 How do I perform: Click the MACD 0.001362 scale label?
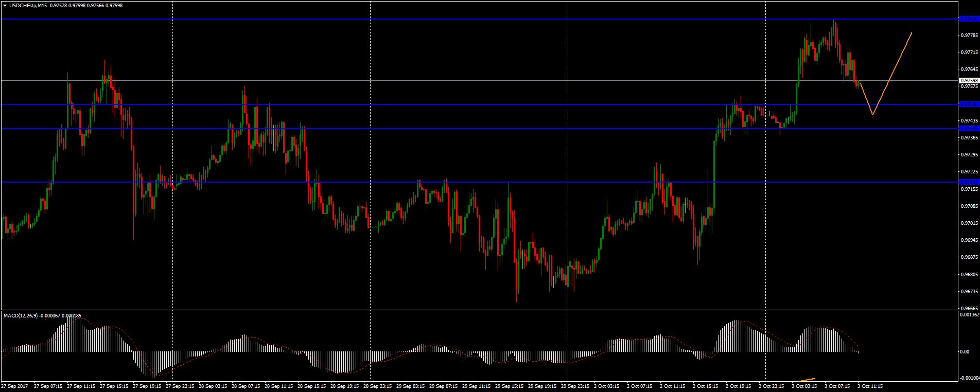coord(969,314)
